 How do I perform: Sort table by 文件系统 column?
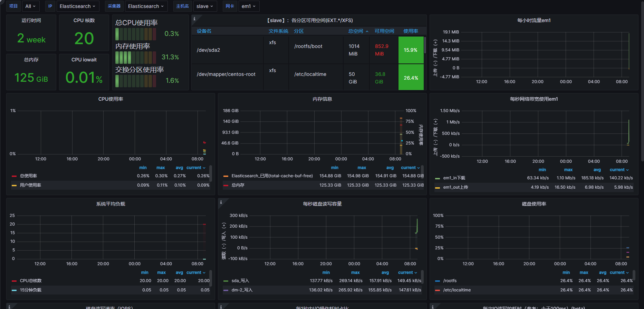tap(278, 31)
